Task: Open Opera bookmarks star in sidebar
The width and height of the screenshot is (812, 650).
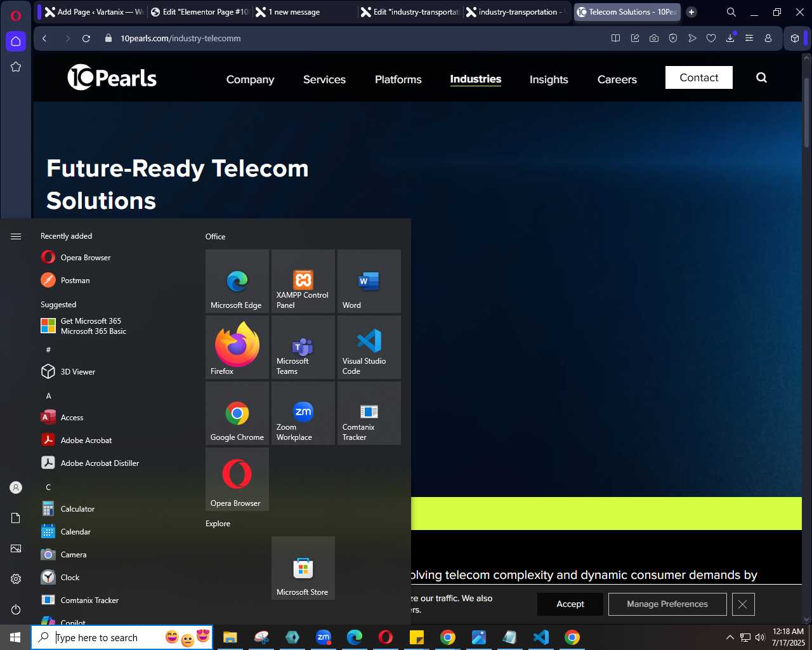Action: (x=16, y=67)
